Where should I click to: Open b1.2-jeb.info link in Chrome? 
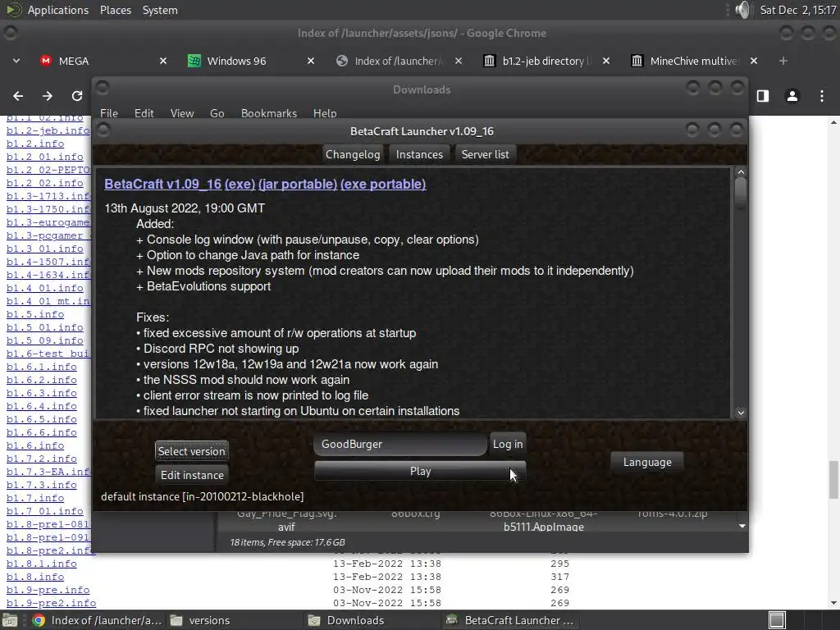[x=48, y=130]
